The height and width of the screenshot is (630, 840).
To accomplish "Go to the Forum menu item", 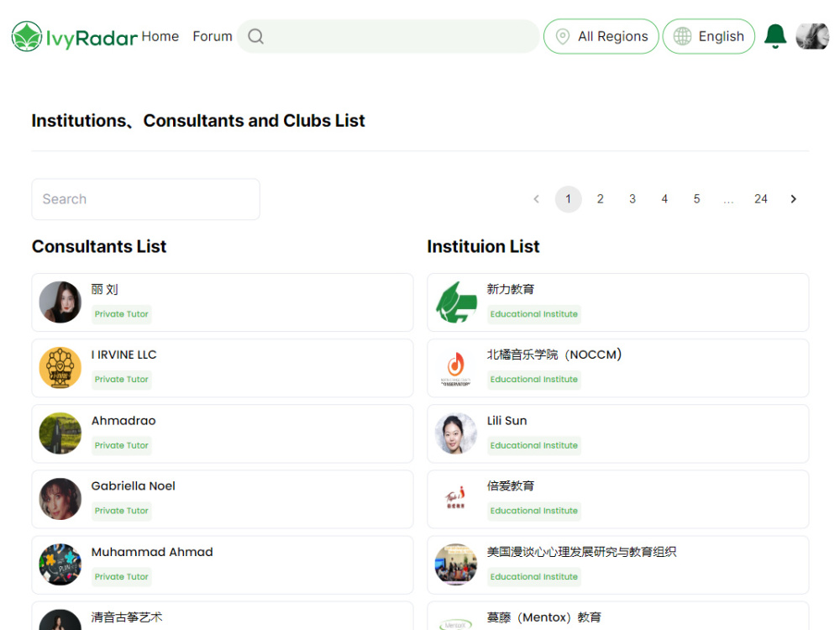I will (213, 36).
